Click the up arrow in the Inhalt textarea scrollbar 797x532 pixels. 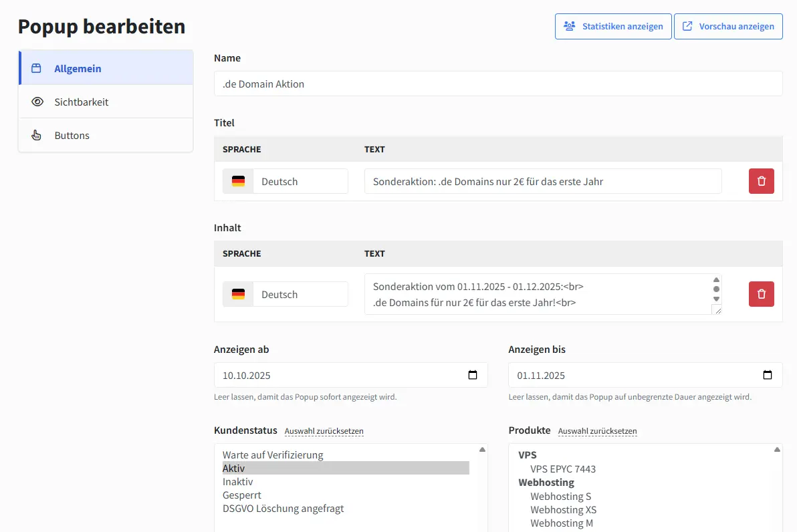716,280
